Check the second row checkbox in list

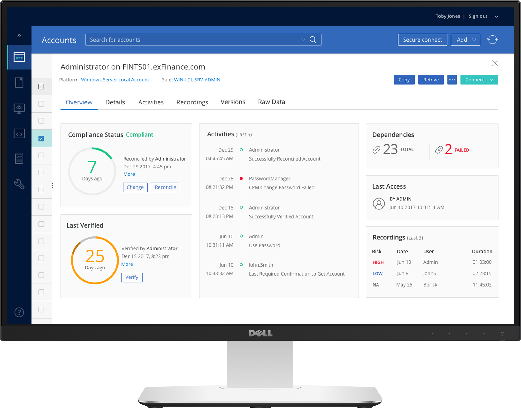[x=41, y=121]
